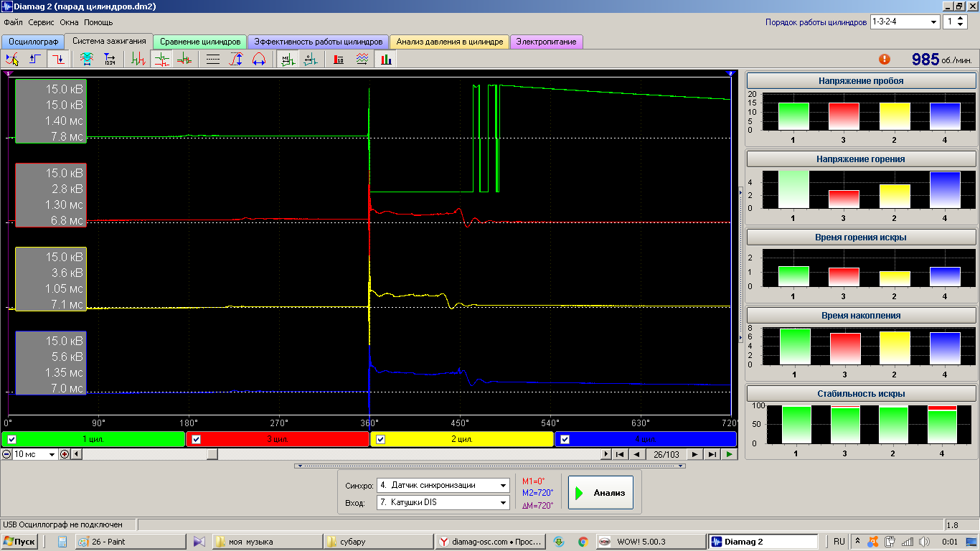Click the Время накопления panel header
The image size is (980, 551).
[x=861, y=315]
